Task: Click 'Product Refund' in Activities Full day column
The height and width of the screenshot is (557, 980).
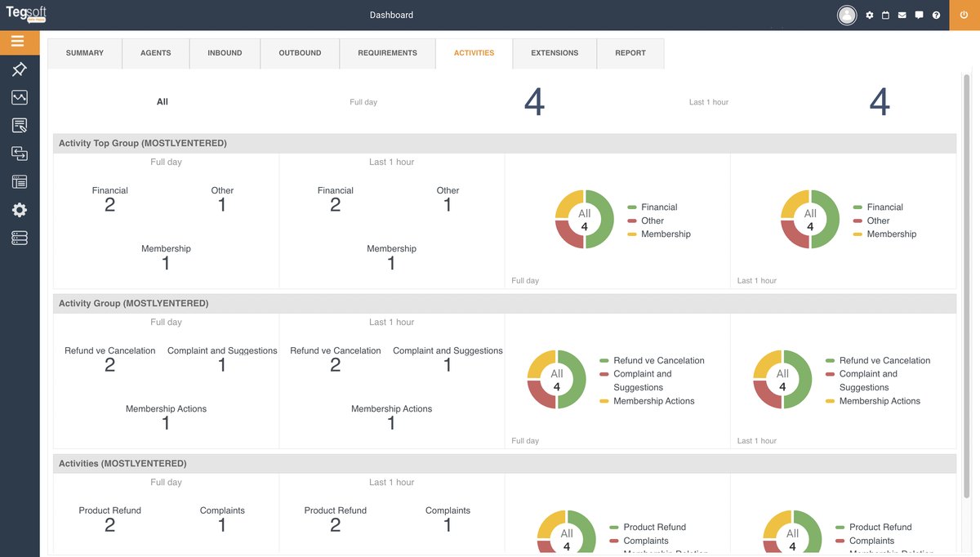Action: click(110, 510)
